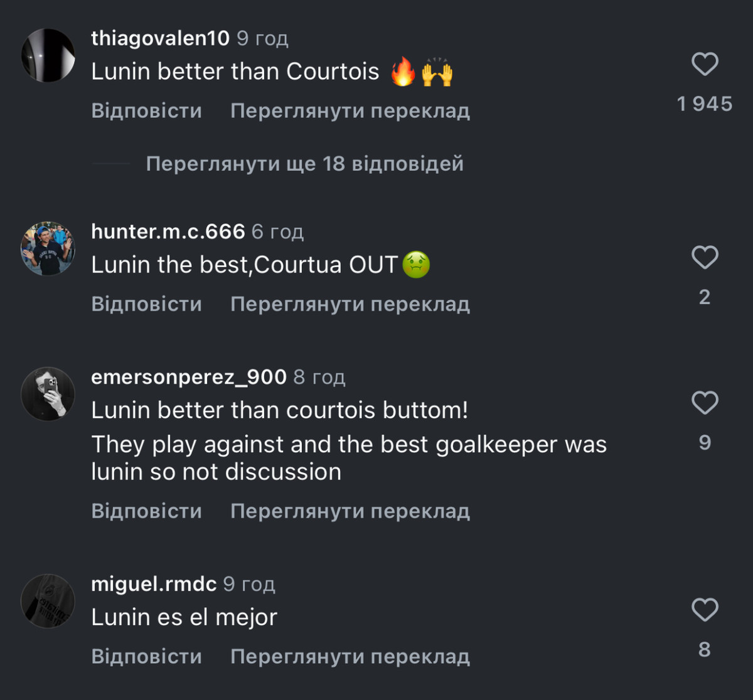
Task: Like thiagovalen10's comment with the heart
Action: tap(704, 64)
